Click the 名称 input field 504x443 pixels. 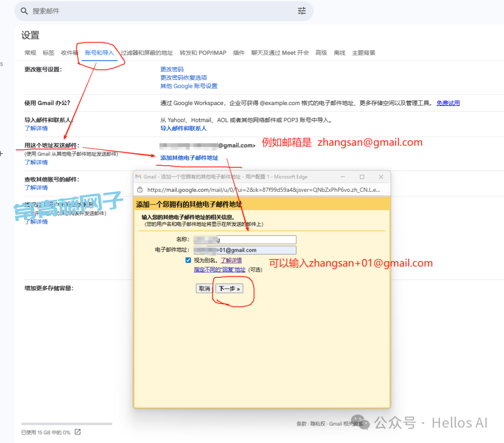(x=245, y=240)
